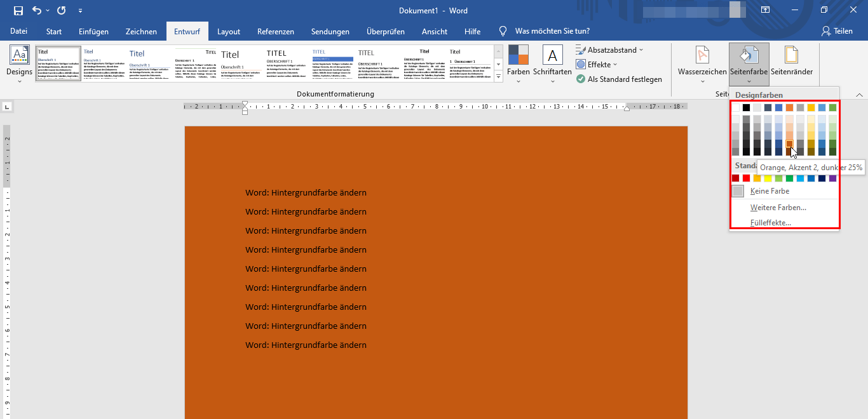Expand the full style set gallery

point(499,76)
